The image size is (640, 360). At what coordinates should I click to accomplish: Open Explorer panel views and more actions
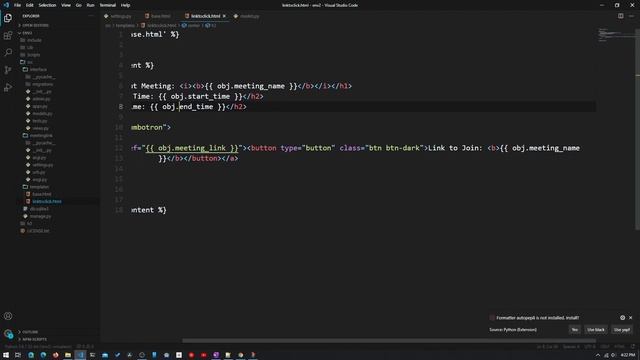point(91,16)
